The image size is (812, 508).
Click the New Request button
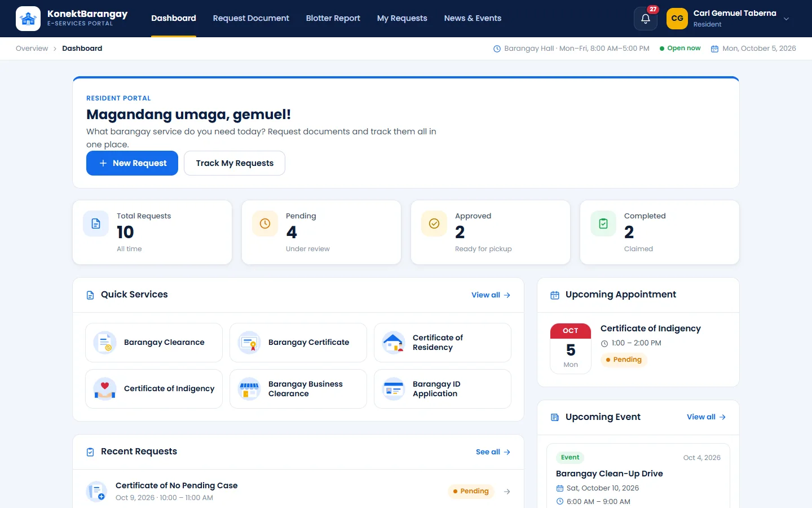tap(132, 163)
